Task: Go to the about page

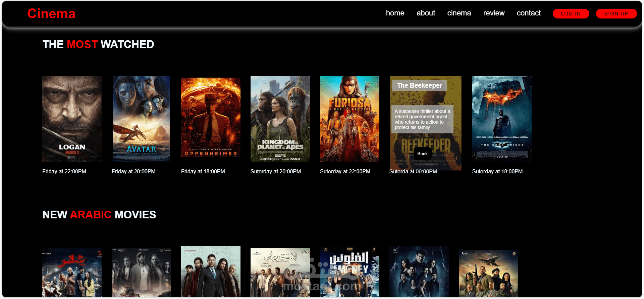Action: click(x=426, y=13)
